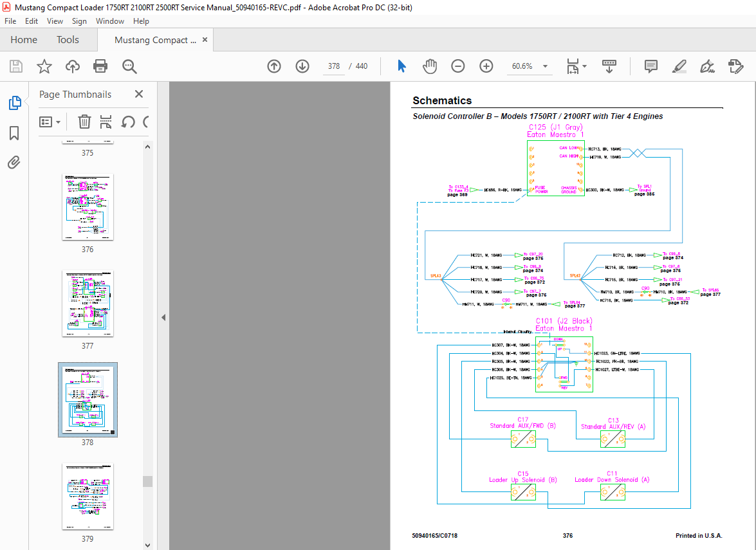
Task: Open the Find text magnifier tool
Action: (x=129, y=66)
